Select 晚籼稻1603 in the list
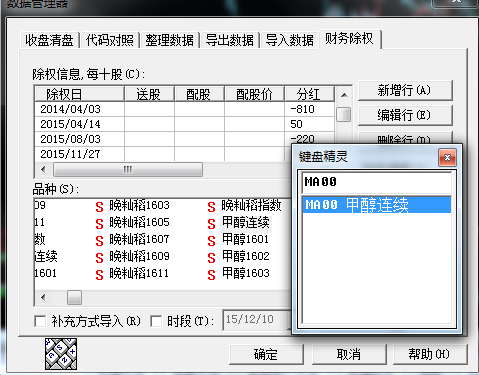 139,205
